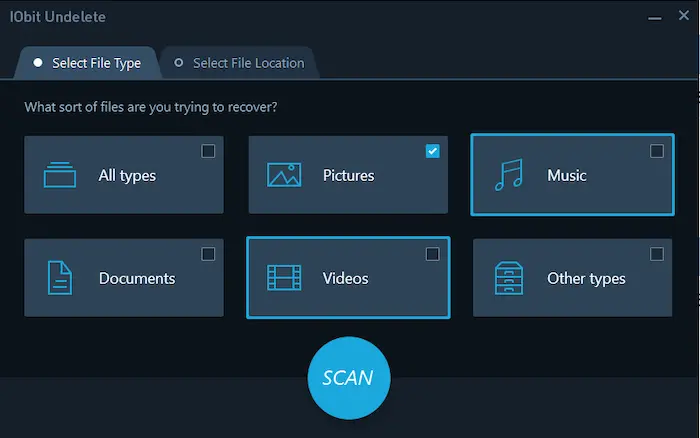Click the Documents label text
This screenshot has width=700, height=438.
click(x=137, y=278)
